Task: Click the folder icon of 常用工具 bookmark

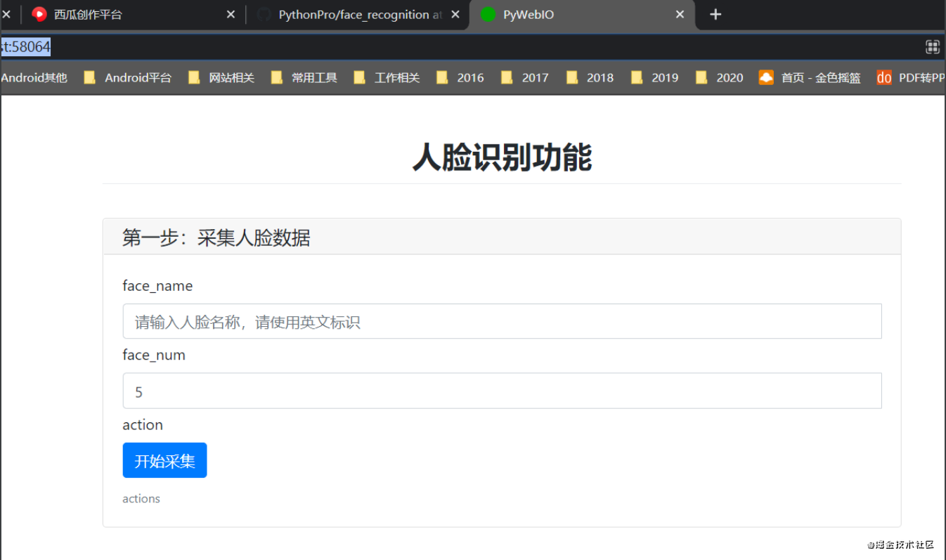Action: pos(276,78)
